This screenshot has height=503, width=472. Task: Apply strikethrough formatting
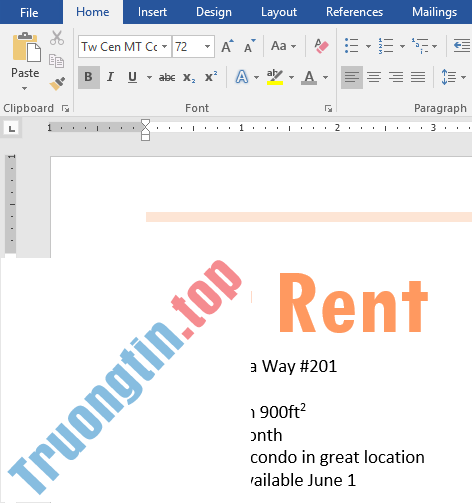click(167, 77)
